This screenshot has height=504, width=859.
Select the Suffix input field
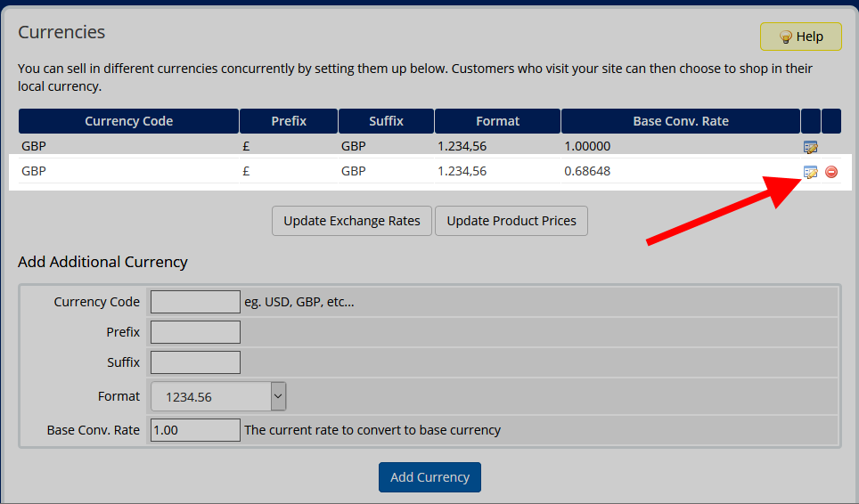tap(195, 362)
